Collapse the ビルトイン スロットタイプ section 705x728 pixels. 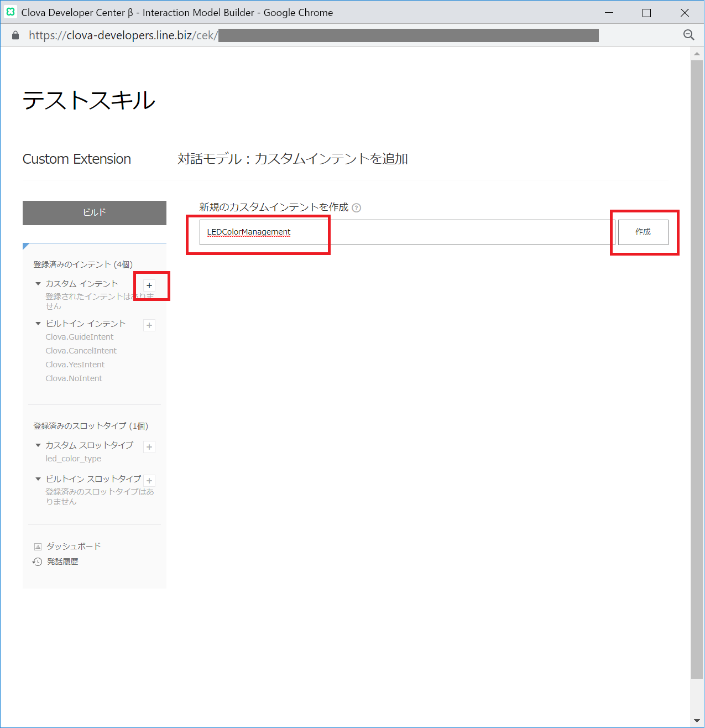coord(38,479)
